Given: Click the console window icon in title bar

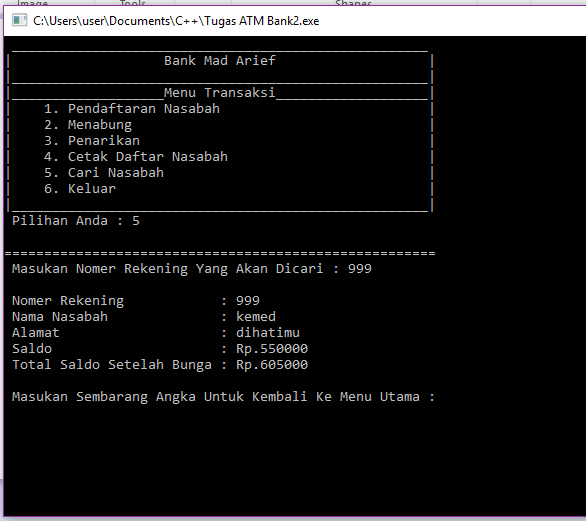Looking at the screenshot, I should click(x=19, y=20).
